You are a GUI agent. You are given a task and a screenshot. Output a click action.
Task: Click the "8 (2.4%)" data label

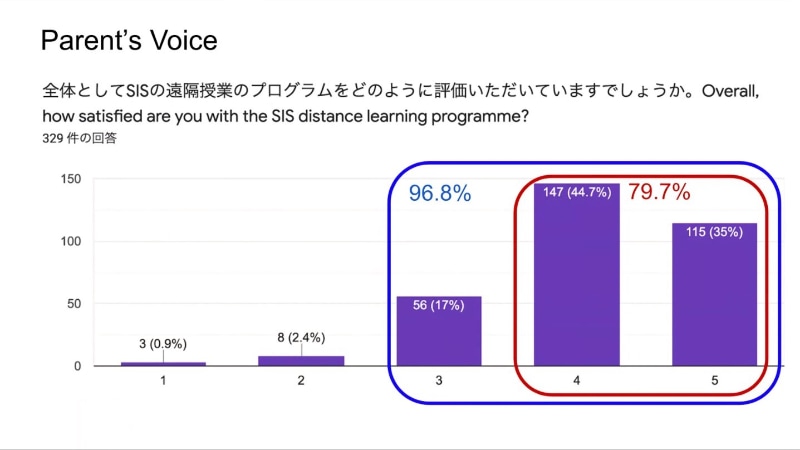(301, 338)
